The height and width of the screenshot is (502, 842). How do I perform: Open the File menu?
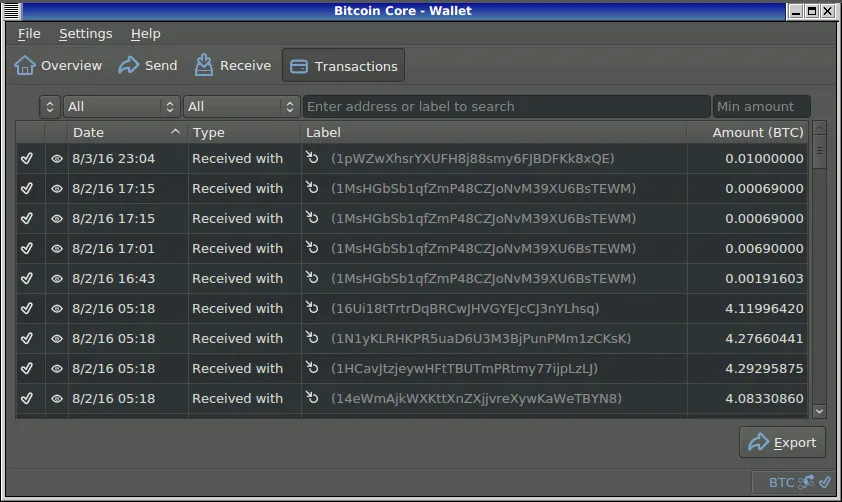click(x=29, y=34)
